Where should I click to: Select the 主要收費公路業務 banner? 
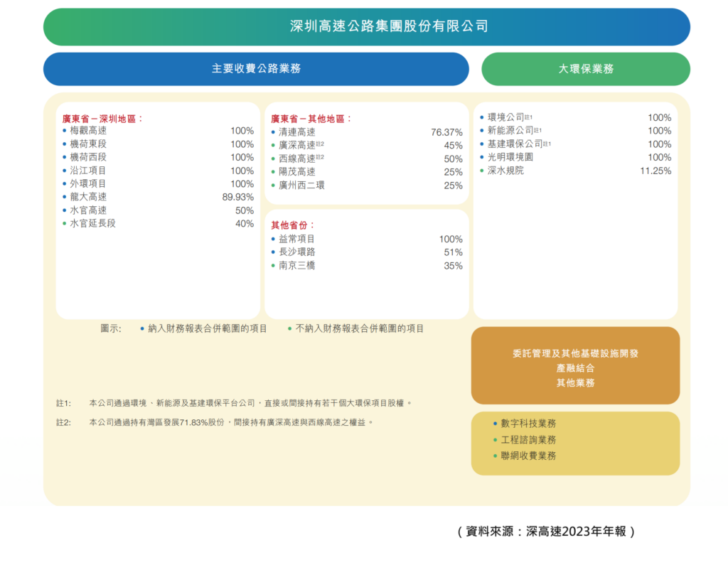click(x=256, y=69)
